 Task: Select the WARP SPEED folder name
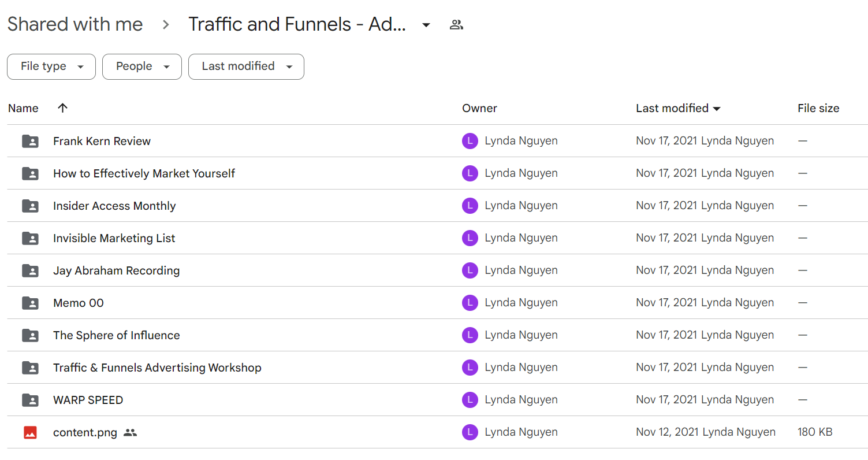(88, 400)
